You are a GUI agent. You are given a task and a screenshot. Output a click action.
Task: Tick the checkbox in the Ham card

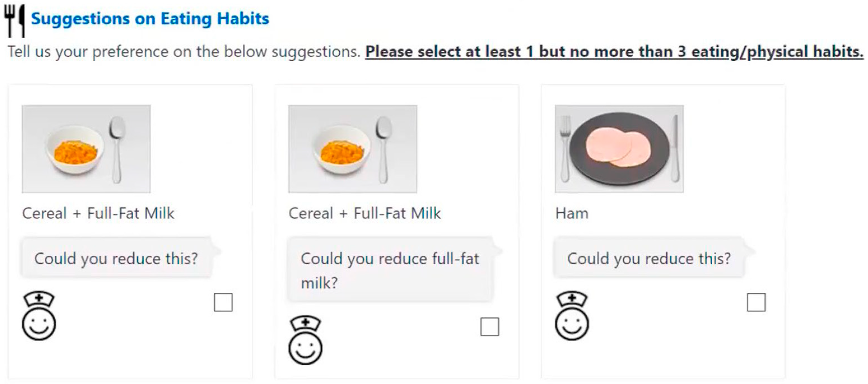click(756, 302)
